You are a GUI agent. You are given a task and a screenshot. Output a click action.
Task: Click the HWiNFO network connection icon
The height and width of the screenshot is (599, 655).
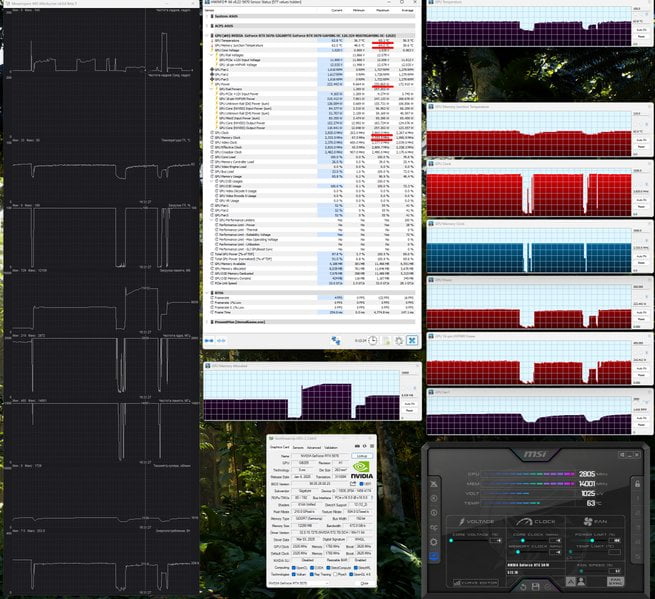pos(336,340)
